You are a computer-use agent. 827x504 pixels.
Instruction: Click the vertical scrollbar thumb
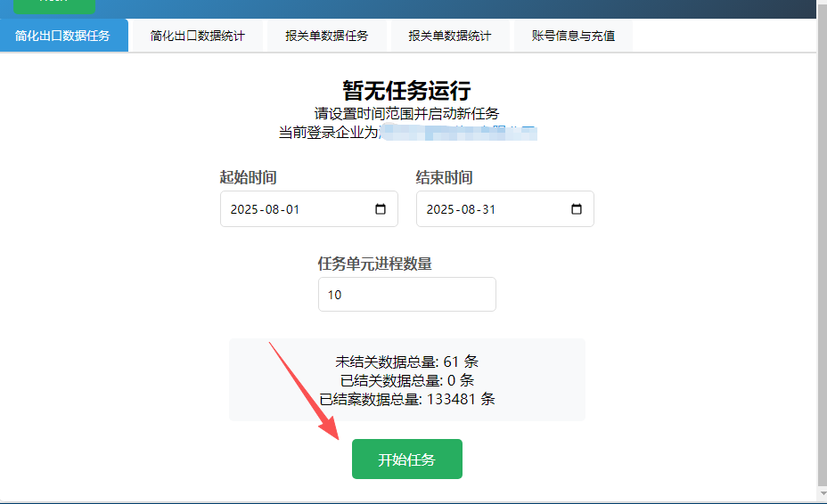click(822, 240)
